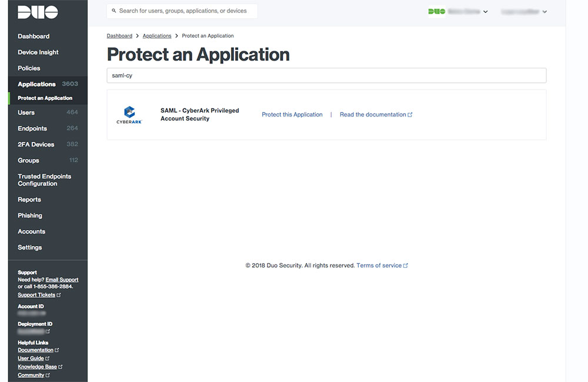Click the Applications breadcrumb link
This screenshot has height=382, width=588.
point(157,36)
